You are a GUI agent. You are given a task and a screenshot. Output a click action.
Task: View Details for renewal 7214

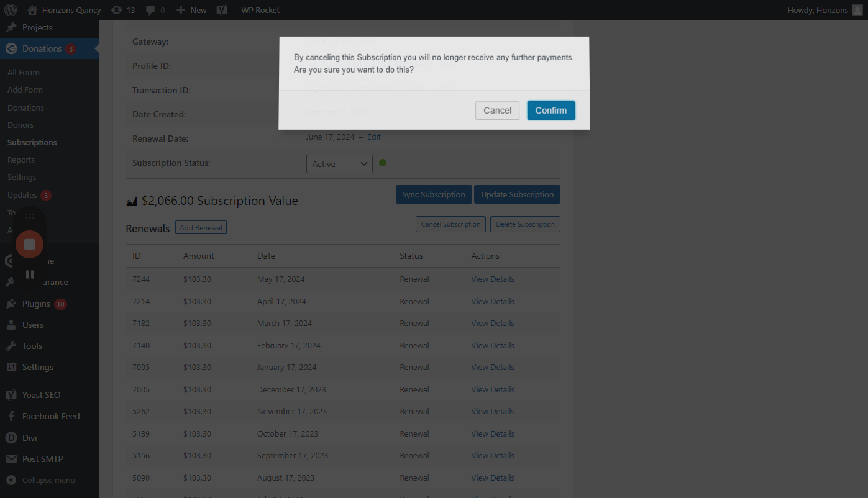(493, 301)
